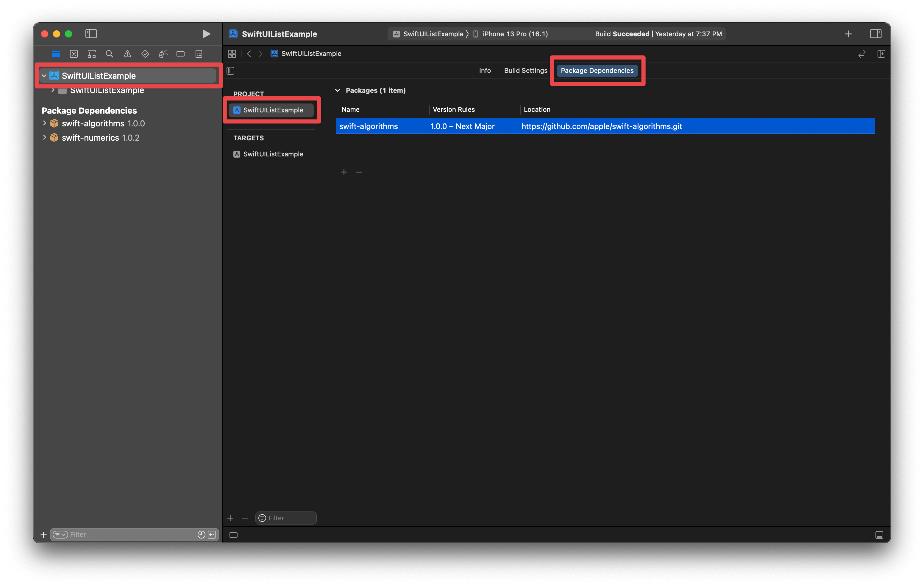924x587 pixels.
Task: Add a package with plus button
Action: (x=344, y=172)
